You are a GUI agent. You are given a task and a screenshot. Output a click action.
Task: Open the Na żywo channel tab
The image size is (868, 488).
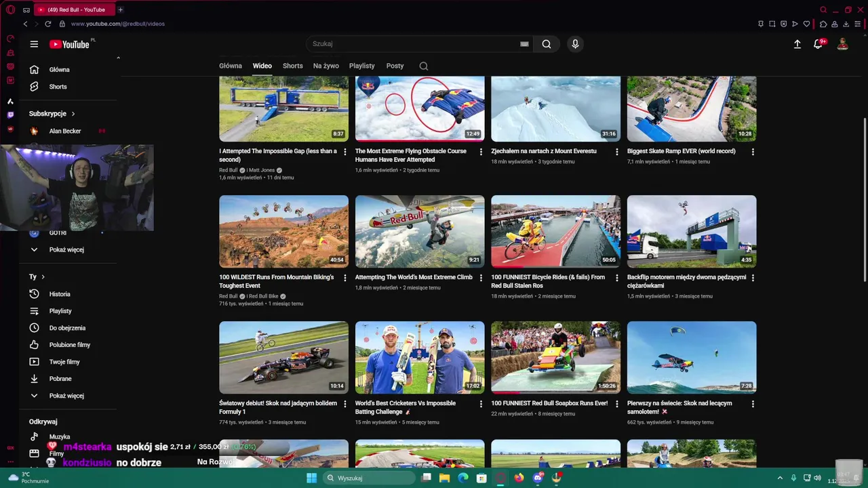tap(326, 66)
